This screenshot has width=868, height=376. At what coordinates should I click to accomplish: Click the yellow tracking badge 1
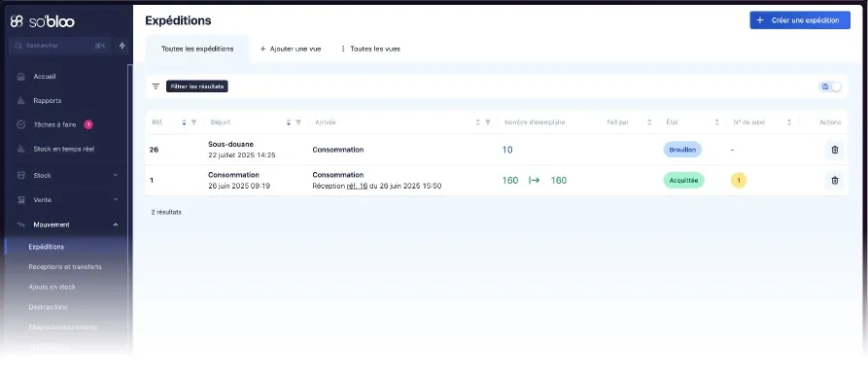click(x=739, y=181)
